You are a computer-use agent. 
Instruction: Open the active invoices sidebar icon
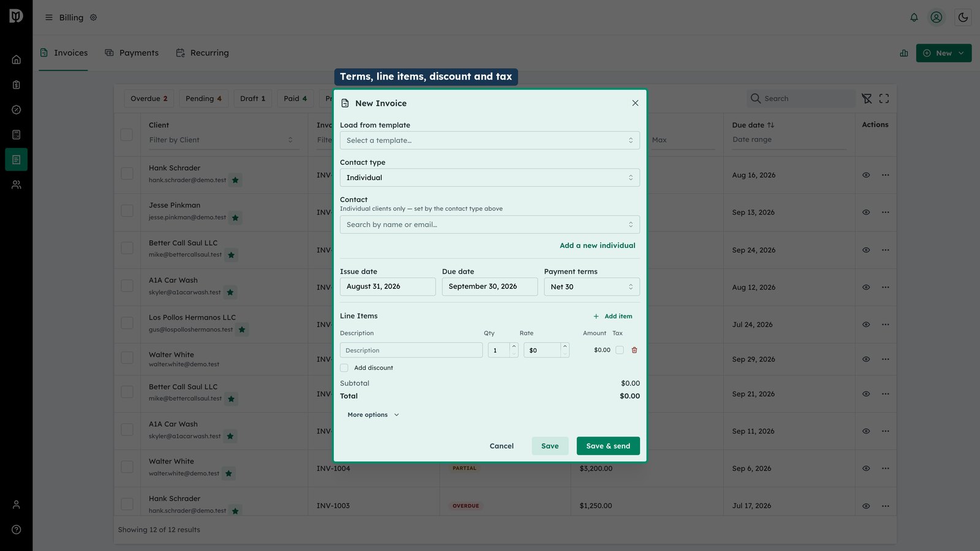coord(17,159)
